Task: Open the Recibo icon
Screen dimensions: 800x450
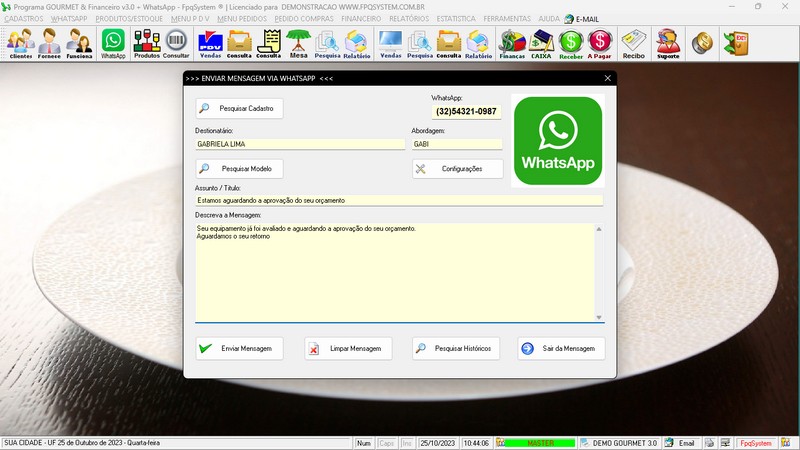Action: [x=634, y=44]
